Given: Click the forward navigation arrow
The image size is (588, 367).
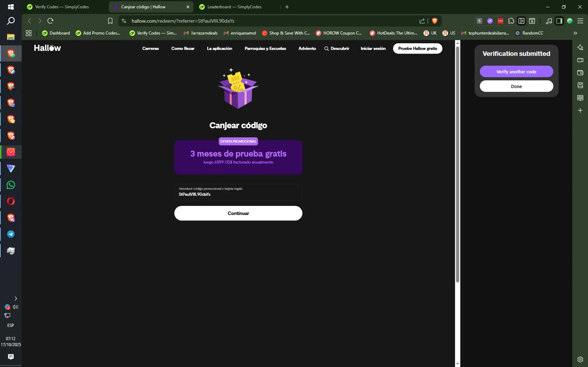Looking at the screenshot, I should click(40, 21).
